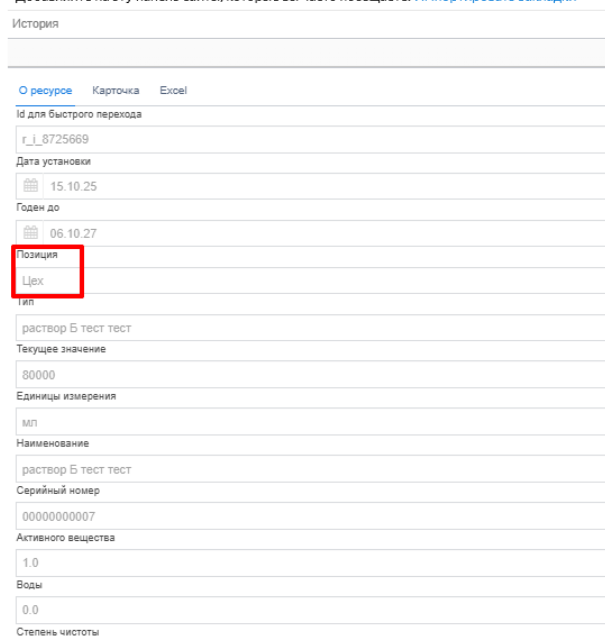Click the Текущее значение field 80000

(310, 375)
